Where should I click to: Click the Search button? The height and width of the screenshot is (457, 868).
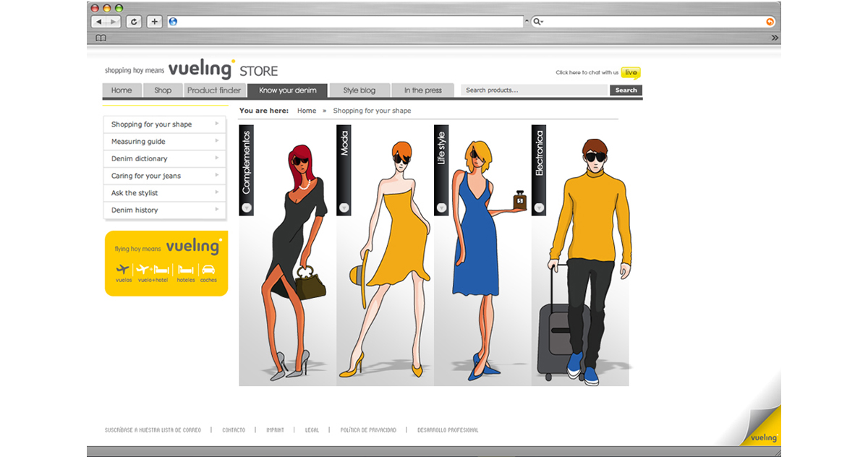[626, 90]
